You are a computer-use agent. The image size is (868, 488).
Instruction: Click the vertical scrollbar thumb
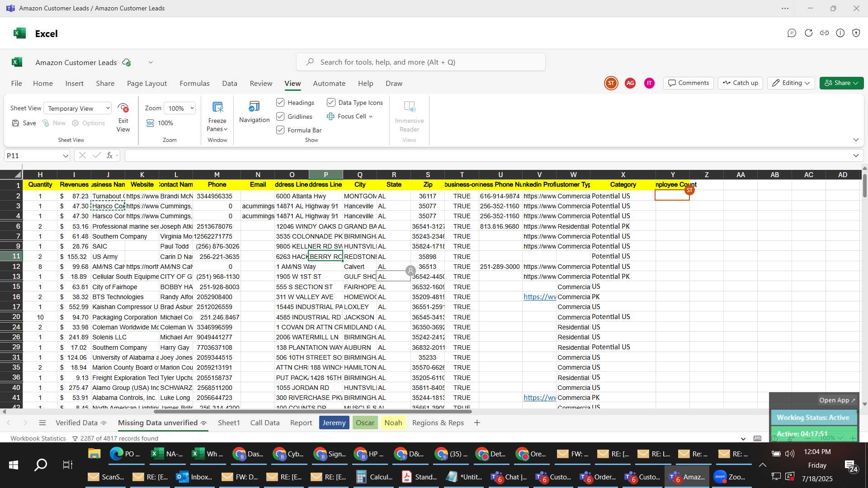(x=864, y=185)
